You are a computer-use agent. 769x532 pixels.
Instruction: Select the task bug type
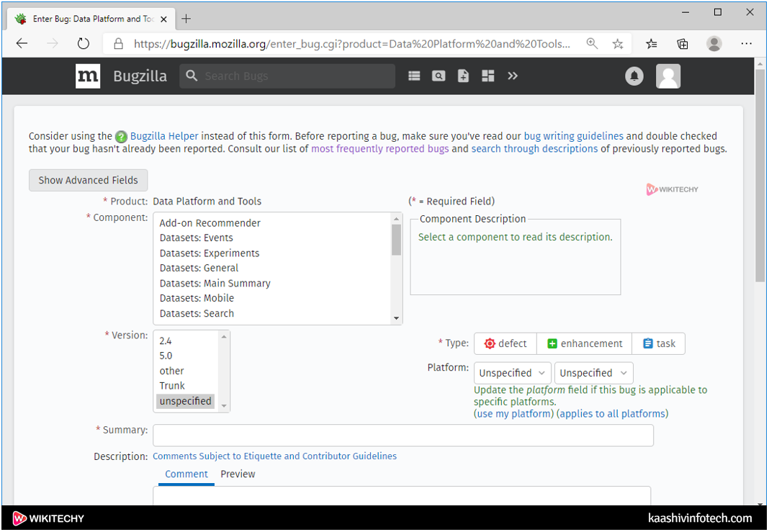[x=659, y=344]
